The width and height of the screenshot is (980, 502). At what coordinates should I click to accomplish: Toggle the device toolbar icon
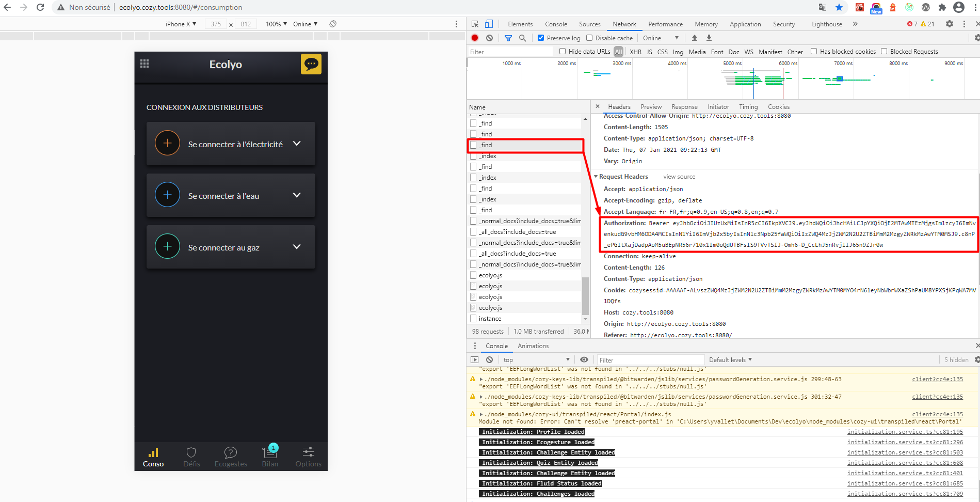[x=489, y=24]
